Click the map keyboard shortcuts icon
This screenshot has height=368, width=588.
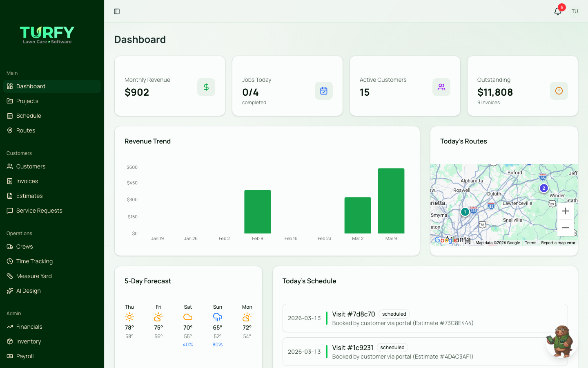tap(468, 242)
